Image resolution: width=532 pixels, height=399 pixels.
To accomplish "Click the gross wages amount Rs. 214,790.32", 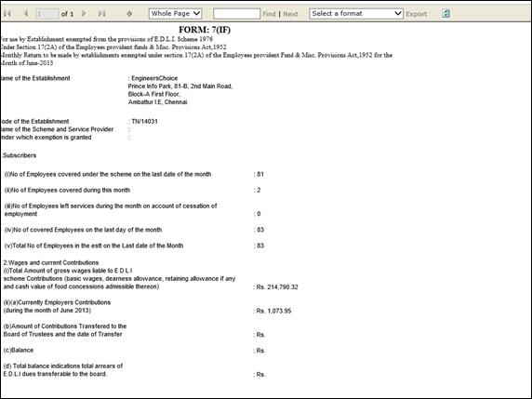I will coord(277,287).
